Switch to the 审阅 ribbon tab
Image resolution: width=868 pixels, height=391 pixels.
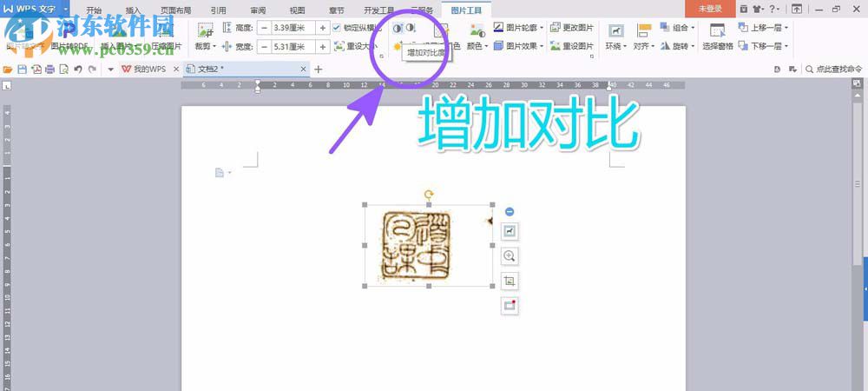click(x=258, y=10)
